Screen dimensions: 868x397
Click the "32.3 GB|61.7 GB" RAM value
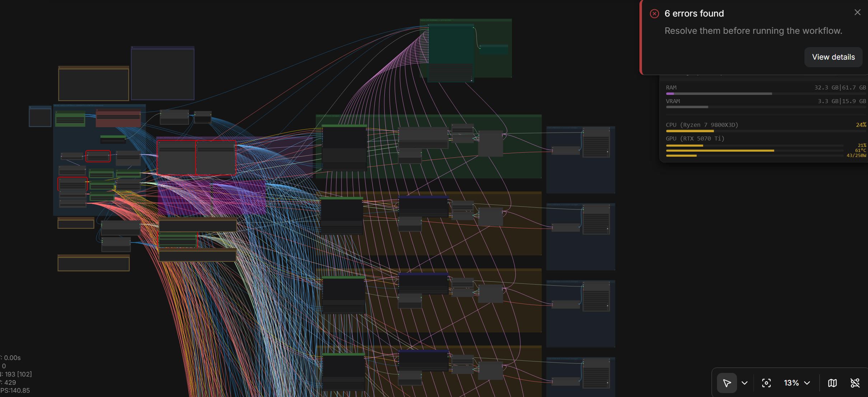(840, 88)
